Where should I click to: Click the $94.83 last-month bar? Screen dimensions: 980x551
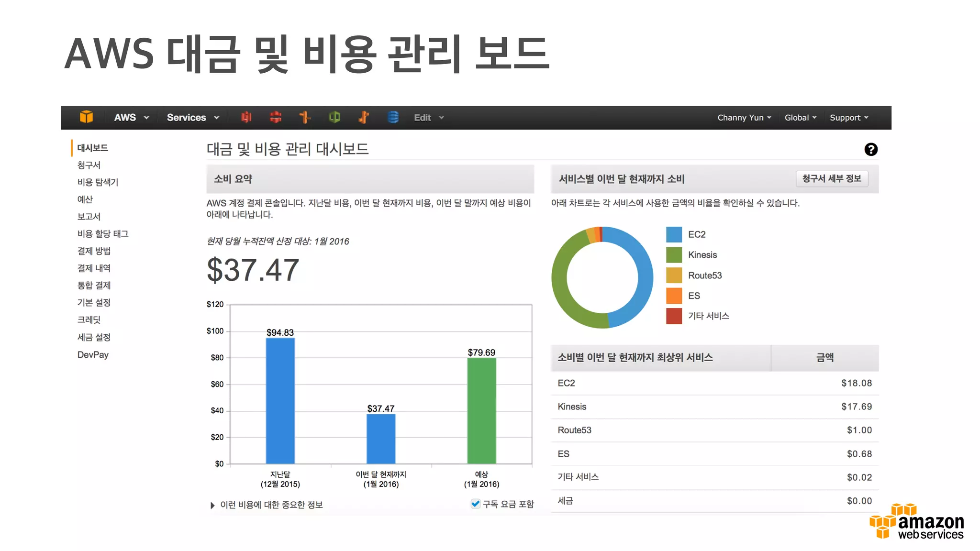(280, 401)
